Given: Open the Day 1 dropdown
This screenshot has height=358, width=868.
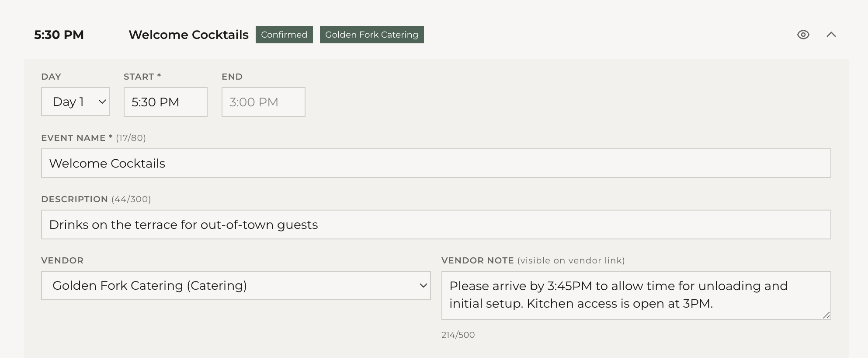Looking at the screenshot, I should click(75, 102).
